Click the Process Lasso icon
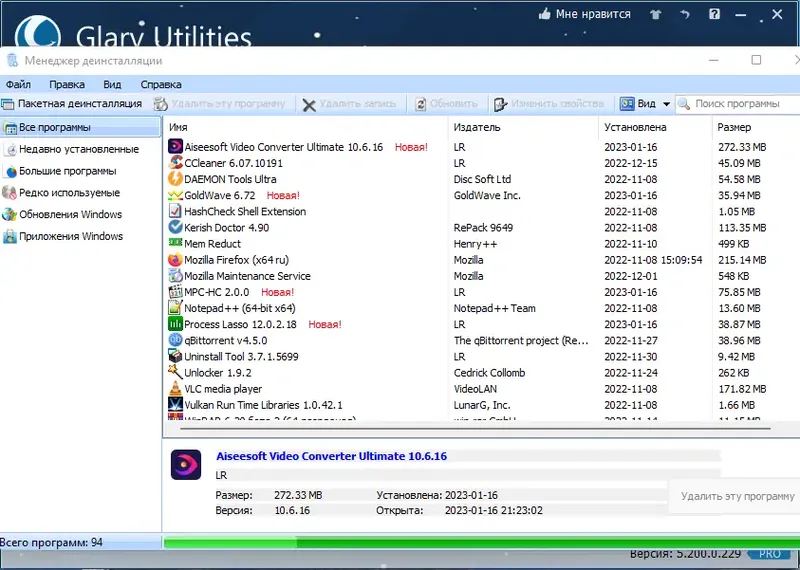800x570 pixels. 175,324
